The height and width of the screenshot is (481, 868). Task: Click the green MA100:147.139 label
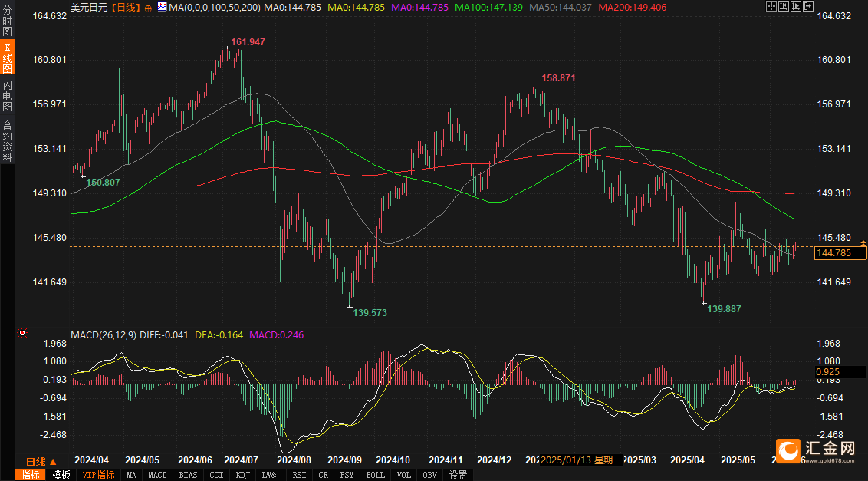pos(488,8)
